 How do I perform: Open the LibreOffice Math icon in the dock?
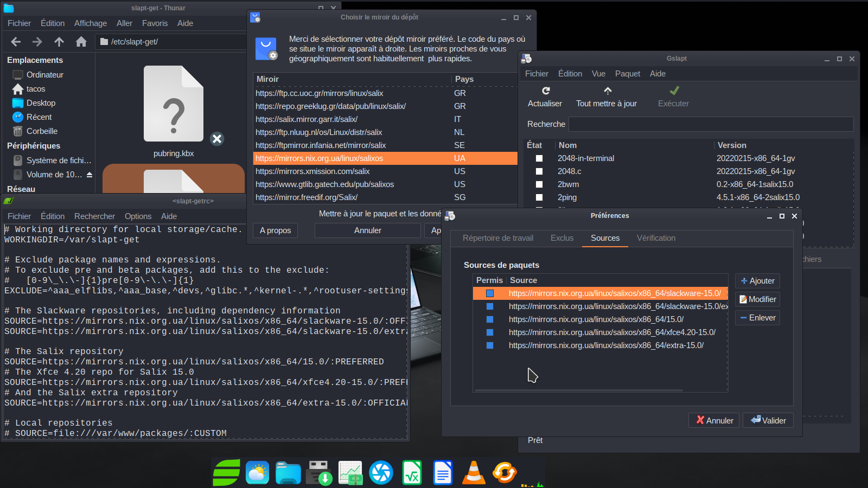[412, 472]
